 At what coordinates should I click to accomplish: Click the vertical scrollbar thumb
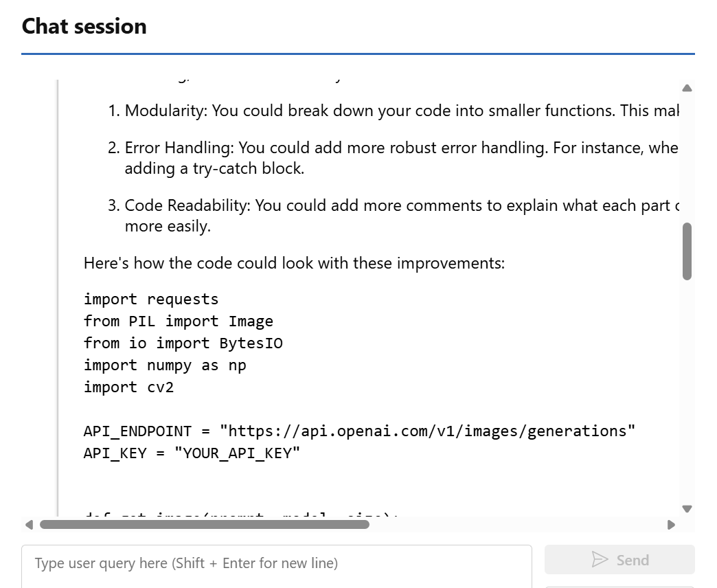pos(687,251)
